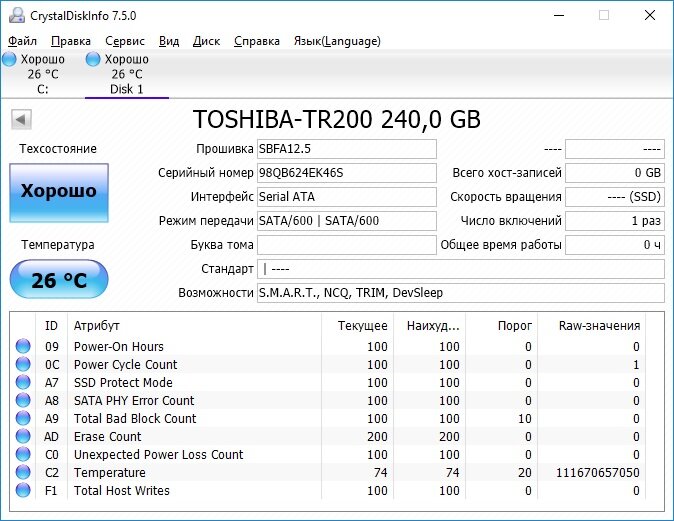Click the Всего хост-записей value 0 GB
The width and height of the screenshot is (674, 521).
coord(615,173)
